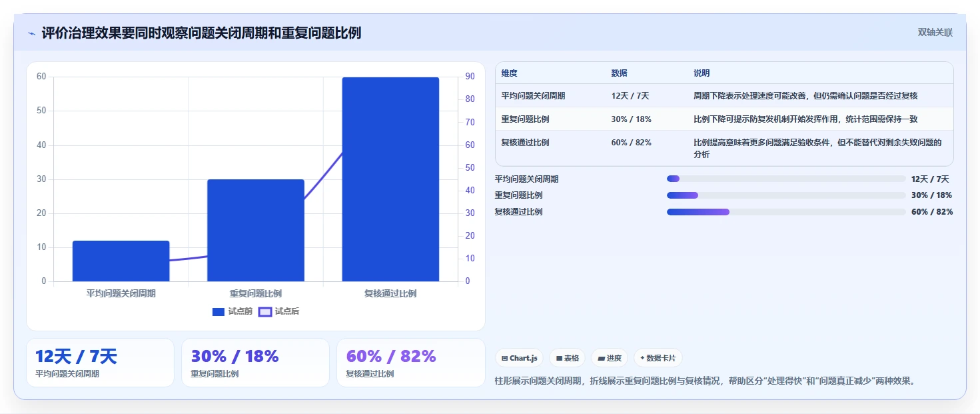Click the 维度 table header
The height and width of the screenshot is (414, 980).
(x=510, y=73)
